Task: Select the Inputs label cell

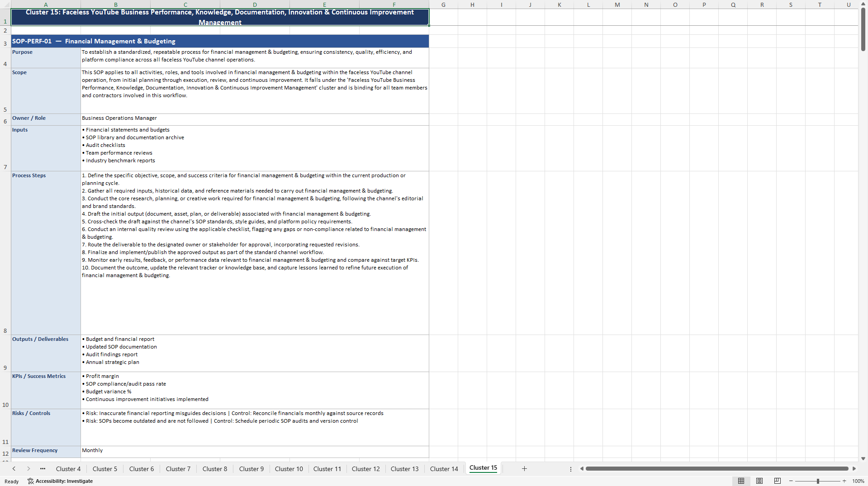Action: coord(46,148)
